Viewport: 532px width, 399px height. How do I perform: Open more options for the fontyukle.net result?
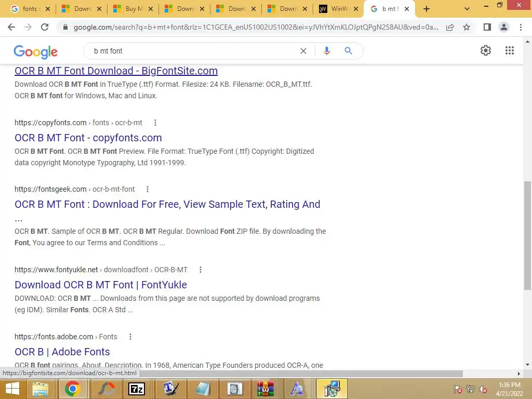click(201, 270)
